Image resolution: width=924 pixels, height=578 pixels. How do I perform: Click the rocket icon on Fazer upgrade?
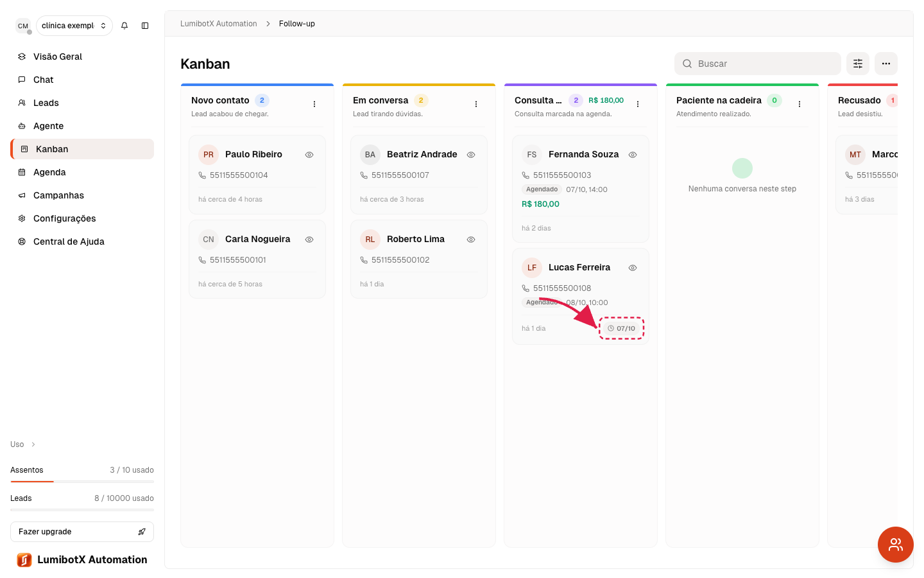[142, 532]
